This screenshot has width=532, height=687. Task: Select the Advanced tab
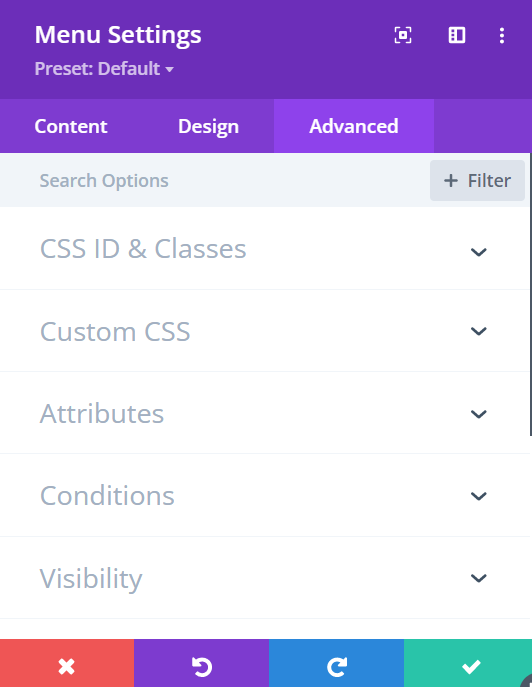pyautogui.click(x=354, y=126)
